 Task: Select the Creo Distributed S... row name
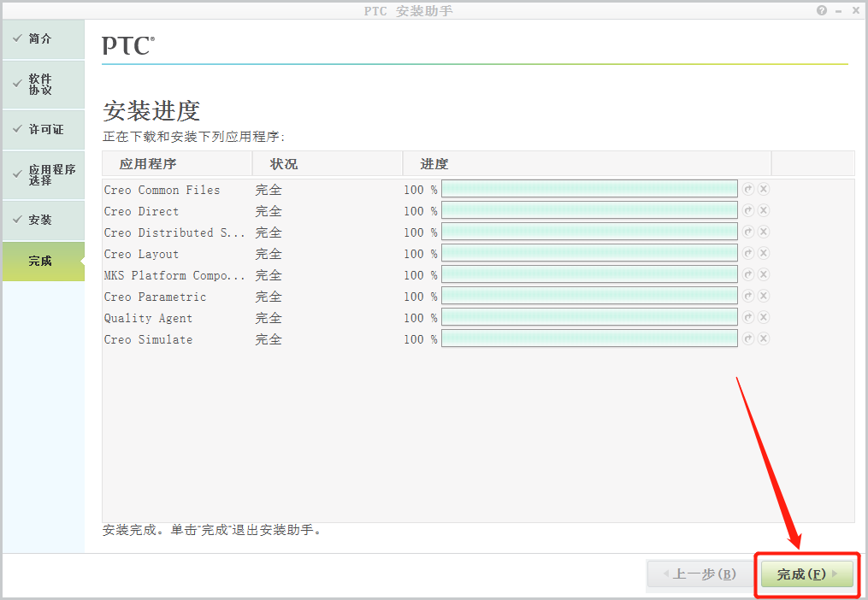point(174,232)
